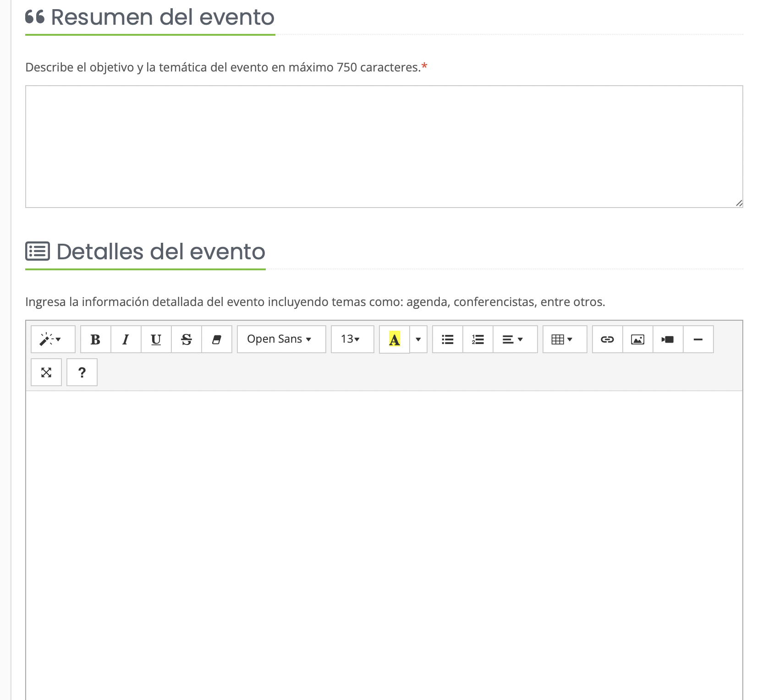Image resolution: width=757 pixels, height=700 pixels.
Task: Insert a video using the video icon
Action: click(x=668, y=339)
